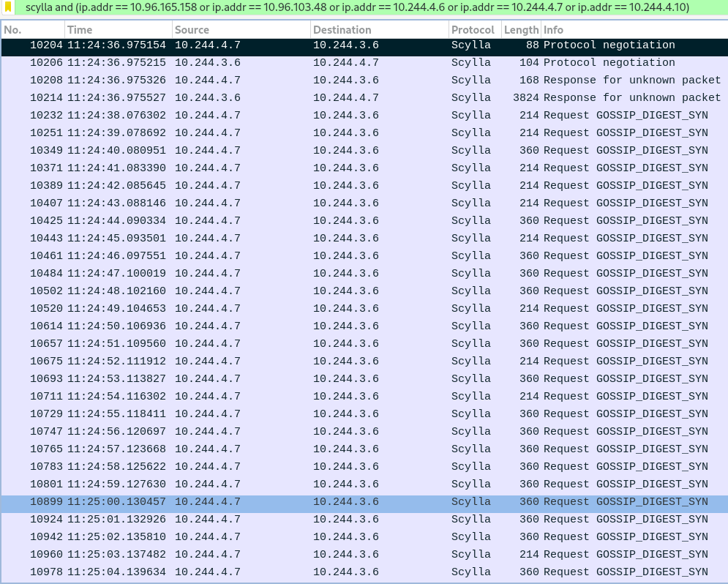Select packet number 10924
This screenshot has width=728, height=584.
[364, 520]
